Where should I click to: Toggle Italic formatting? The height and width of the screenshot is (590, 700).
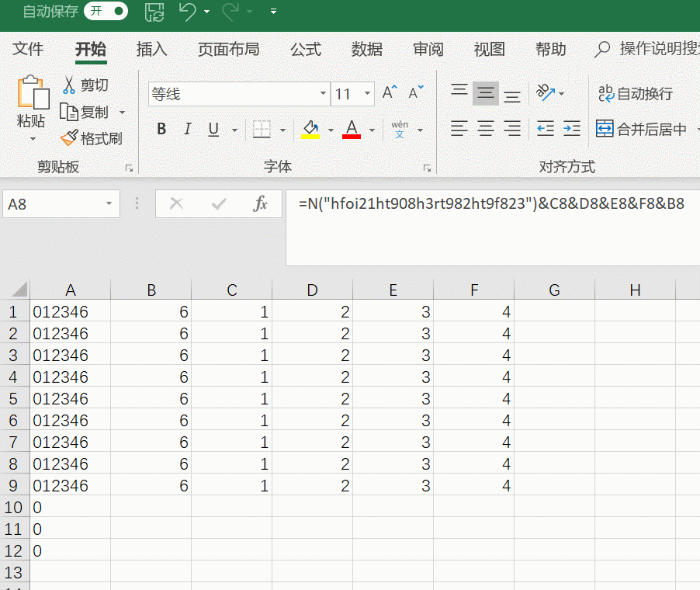(x=186, y=130)
